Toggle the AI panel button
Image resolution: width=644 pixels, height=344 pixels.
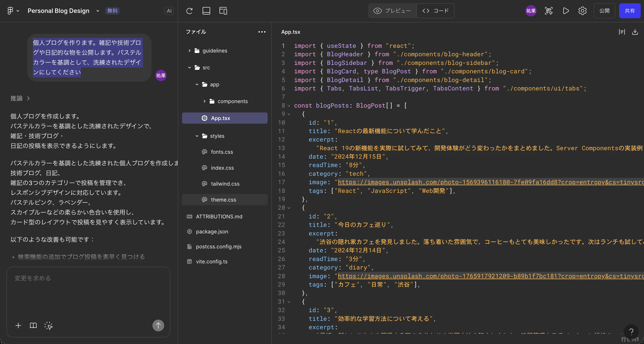pos(169,11)
